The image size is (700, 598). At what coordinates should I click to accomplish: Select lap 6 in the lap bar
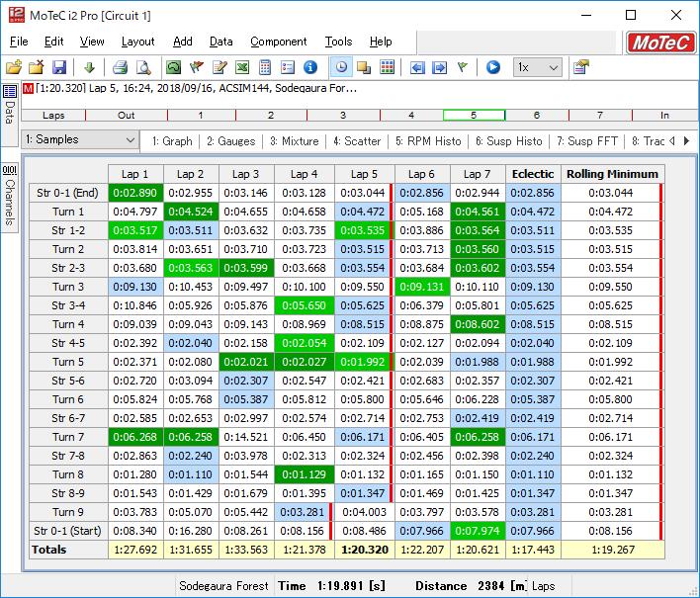537,115
